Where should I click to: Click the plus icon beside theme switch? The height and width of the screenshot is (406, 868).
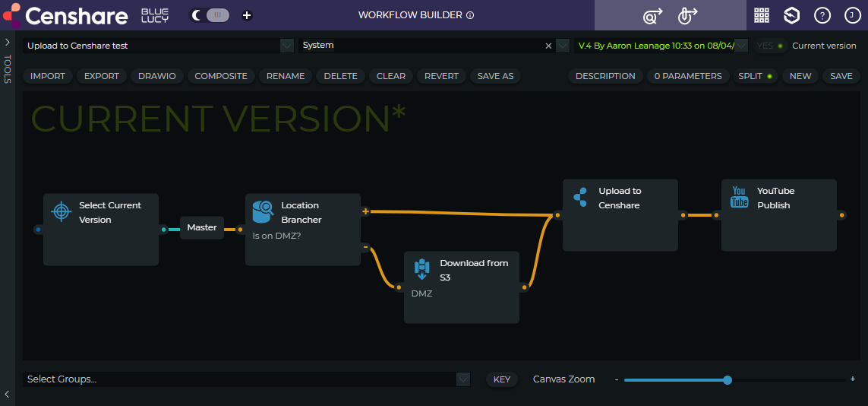point(247,15)
